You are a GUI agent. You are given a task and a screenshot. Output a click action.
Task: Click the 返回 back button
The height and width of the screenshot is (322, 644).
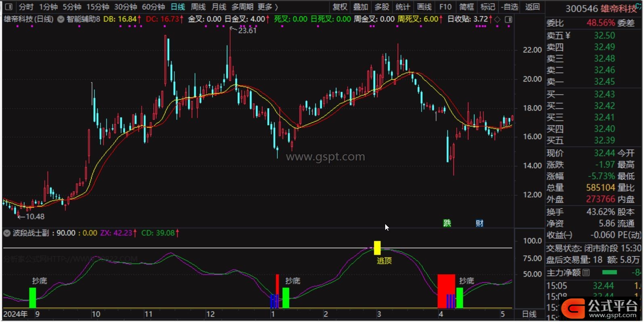(x=532, y=7)
